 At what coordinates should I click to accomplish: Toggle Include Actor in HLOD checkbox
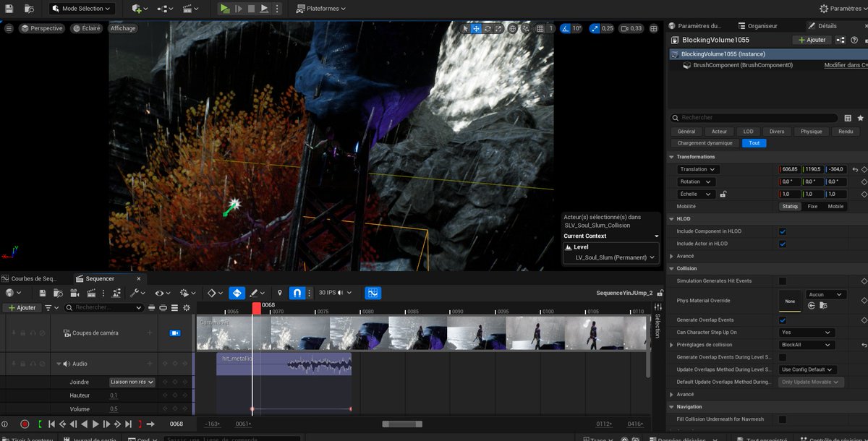tap(783, 244)
